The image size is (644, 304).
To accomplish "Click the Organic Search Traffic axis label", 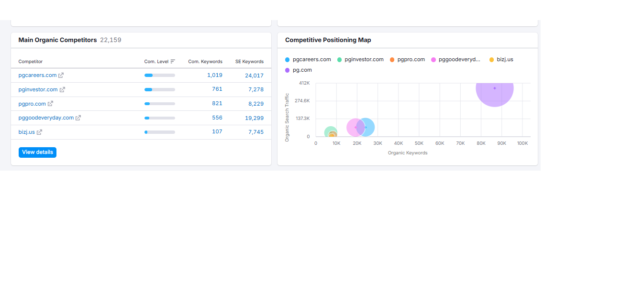I will [x=287, y=117].
